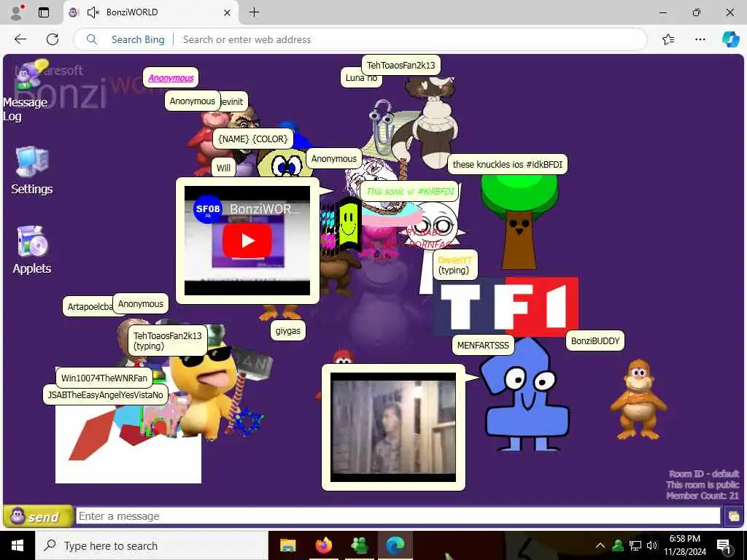
Task: Click the pink italic Anonymous name tag
Action: 171,77
